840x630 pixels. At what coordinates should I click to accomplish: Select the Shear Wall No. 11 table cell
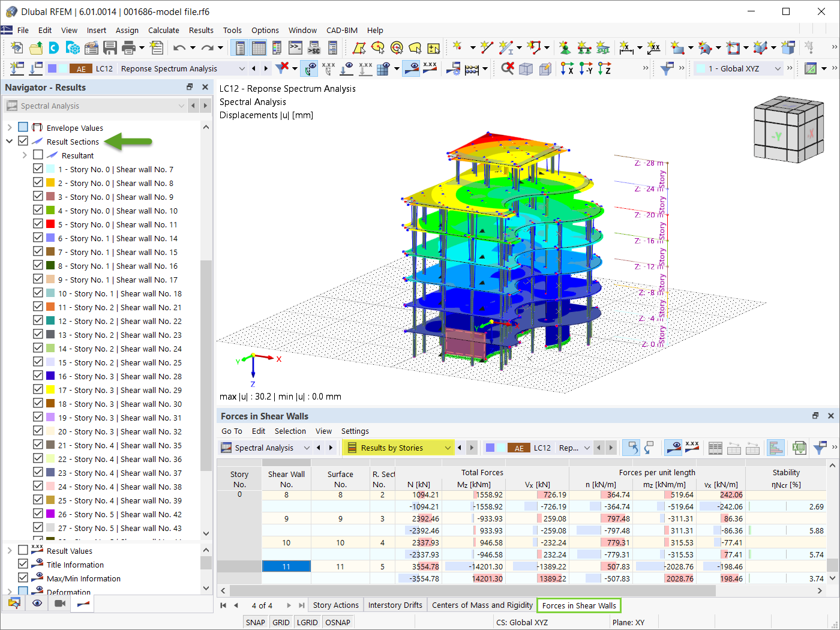[x=286, y=566]
